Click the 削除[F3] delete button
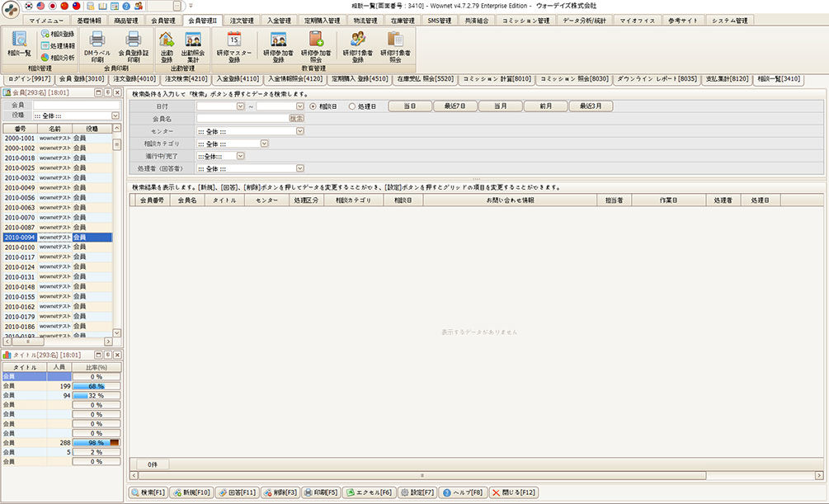This screenshot has width=829, height=504. tap(280, 492)
